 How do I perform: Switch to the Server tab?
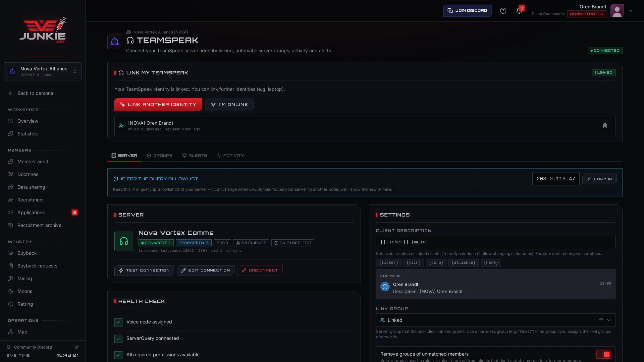pos(124,156)
